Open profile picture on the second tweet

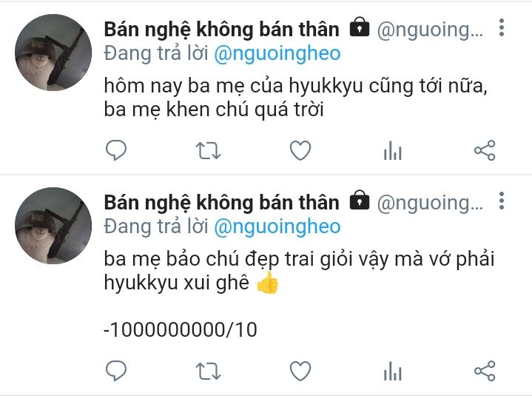pos(53,226)
